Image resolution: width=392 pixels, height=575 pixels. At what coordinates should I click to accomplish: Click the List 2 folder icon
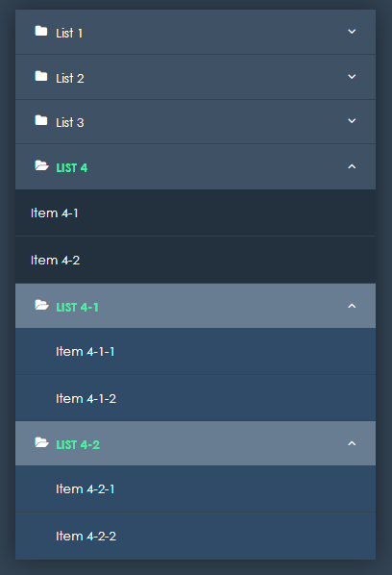(41, 76)
